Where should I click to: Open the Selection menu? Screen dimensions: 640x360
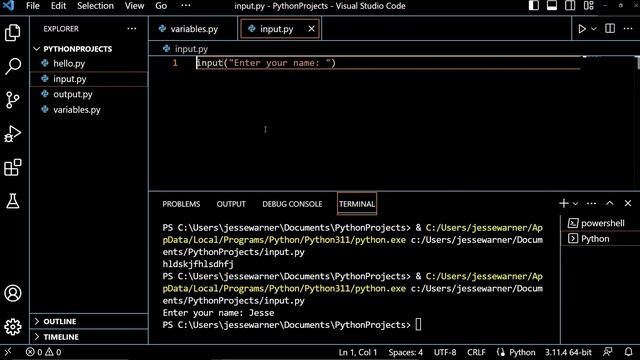tap(96, 6)
